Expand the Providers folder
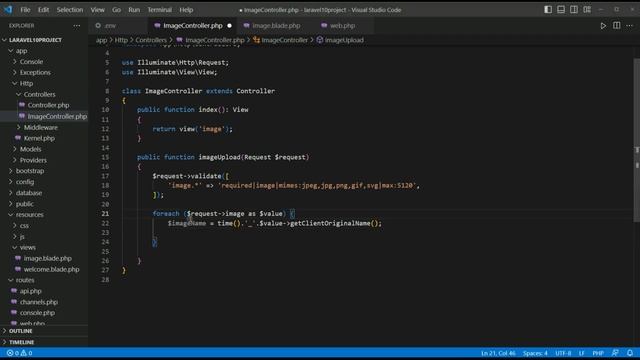This screenshot has height=360, width=640. click(33, 160)
